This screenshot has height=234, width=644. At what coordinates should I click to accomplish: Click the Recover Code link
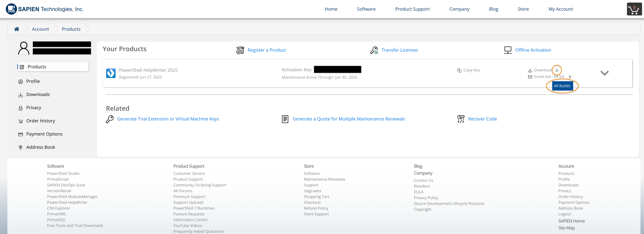(483, 119)
